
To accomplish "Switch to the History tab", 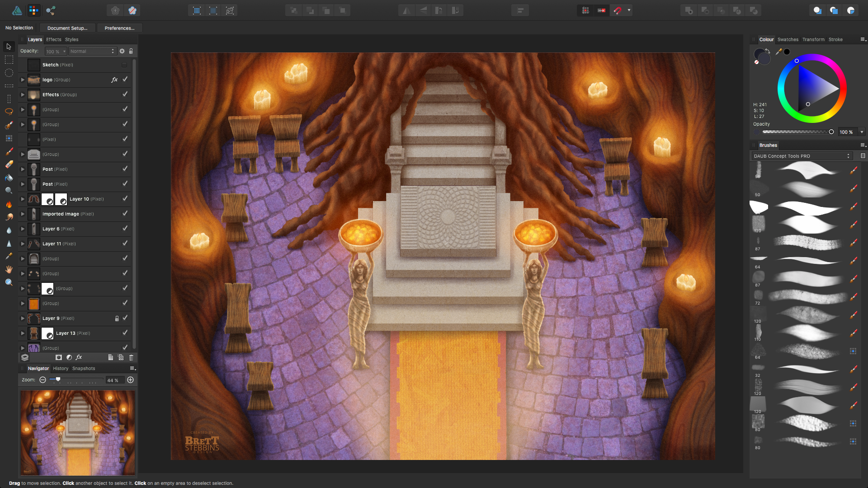I will pyautogui.click(x=61, y=368).
